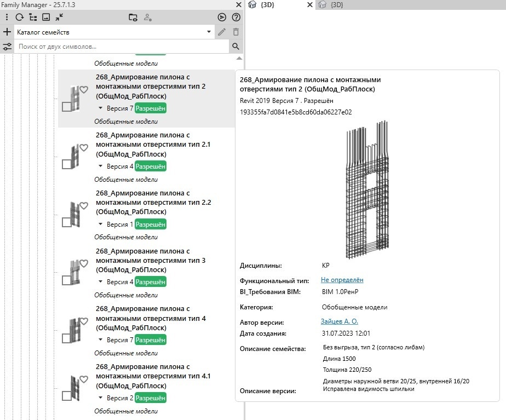506x420 pixels.
Task: Toggle the tree structure view icon
Action: click(33, 18)
